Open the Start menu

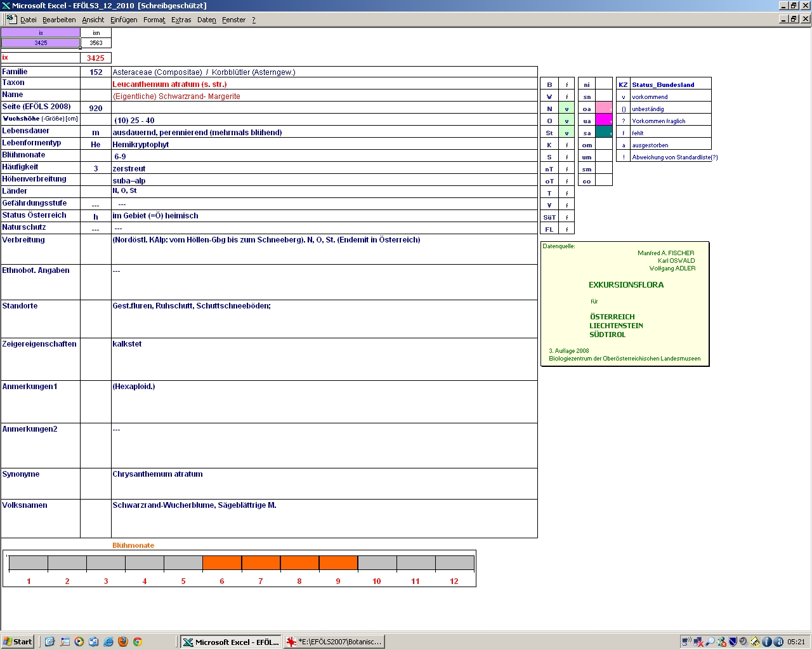(x=18, y=642)
